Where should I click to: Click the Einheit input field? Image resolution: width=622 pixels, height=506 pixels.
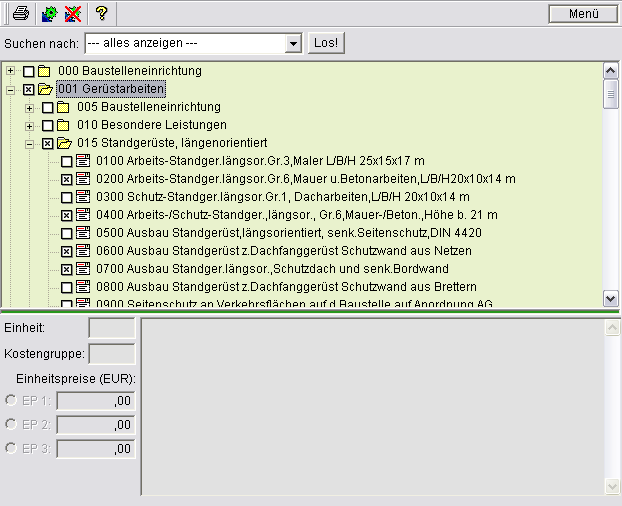(112, 328)
